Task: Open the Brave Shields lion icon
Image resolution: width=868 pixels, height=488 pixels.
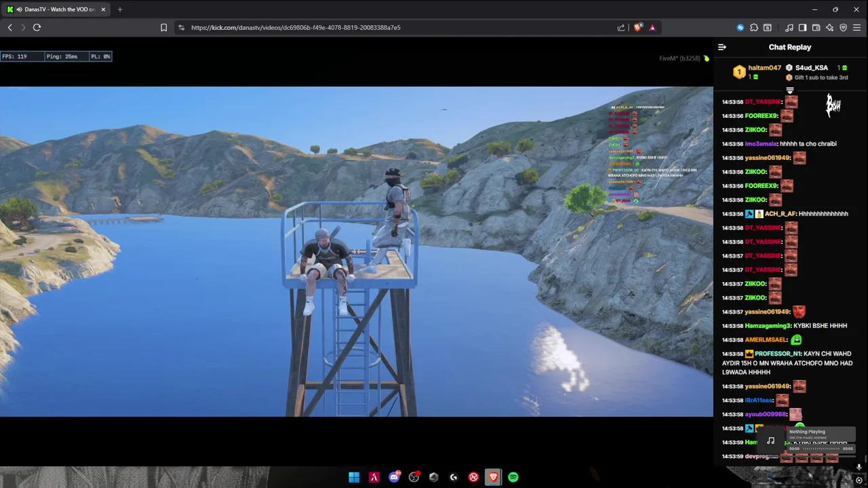Action: click(638, 28)
